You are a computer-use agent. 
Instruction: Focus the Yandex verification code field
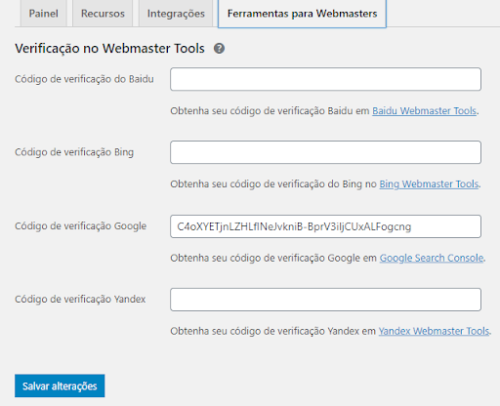(326, 300)
